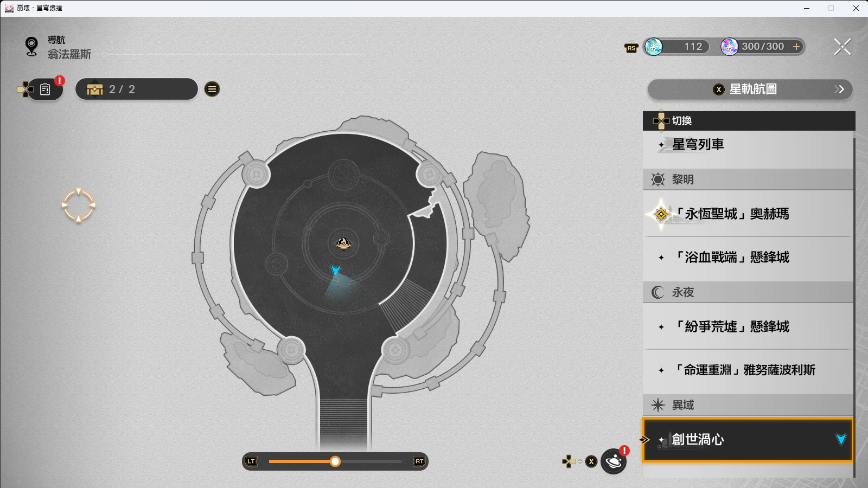Add Trailblaze Power with plus button
Screen dimensions: 868x488
796,47
